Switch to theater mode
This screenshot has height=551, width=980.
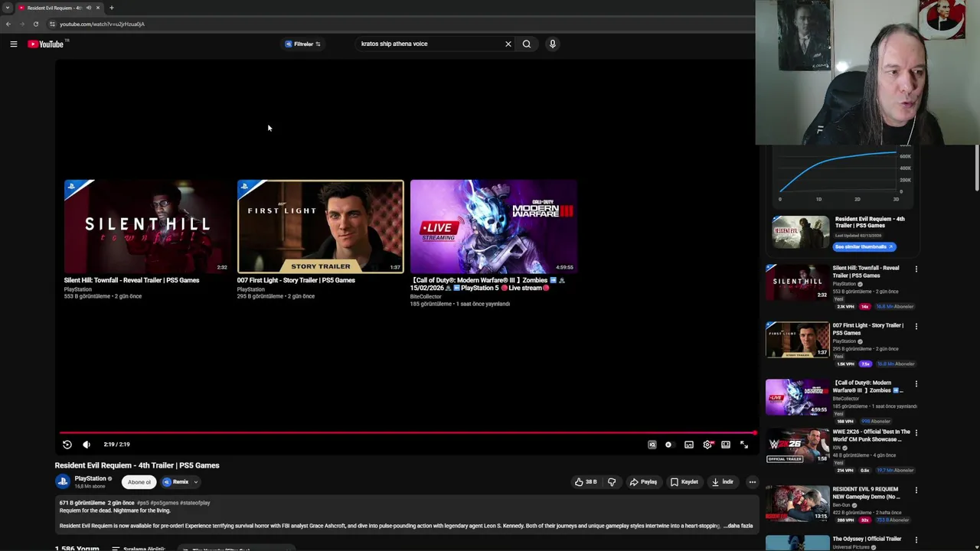[726, 445]
